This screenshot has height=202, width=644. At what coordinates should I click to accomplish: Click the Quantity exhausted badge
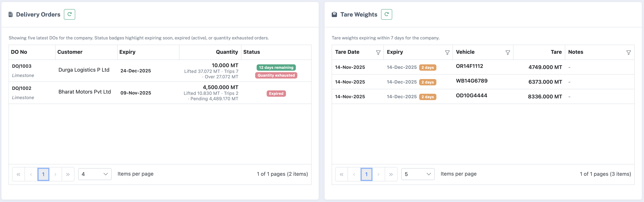pyautogui.click(x=276, y=75)
